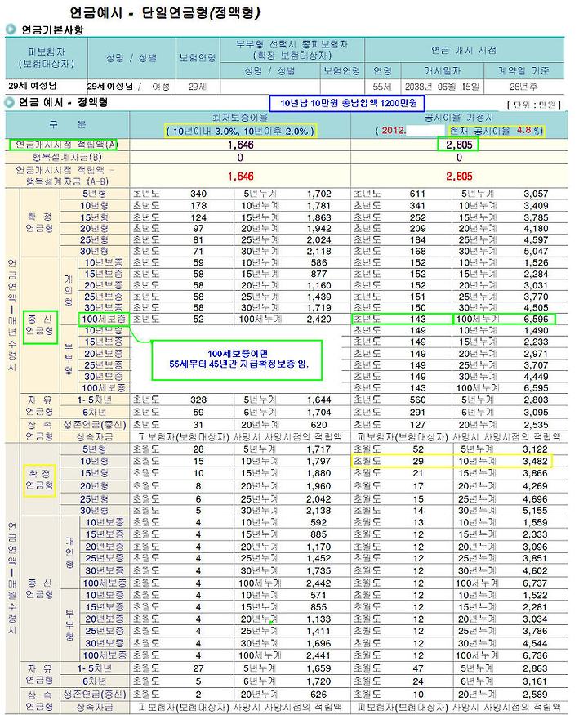Click the red 2,805 total value
Screen dimensions: 588x715
click(459, 176)
